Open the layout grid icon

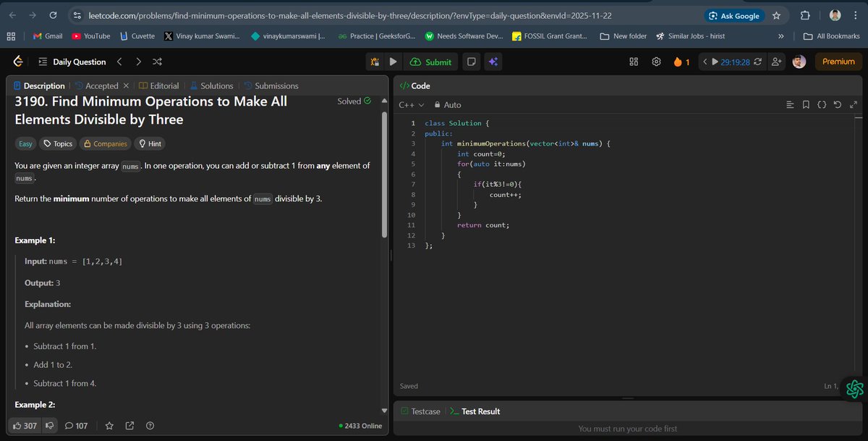634,62
